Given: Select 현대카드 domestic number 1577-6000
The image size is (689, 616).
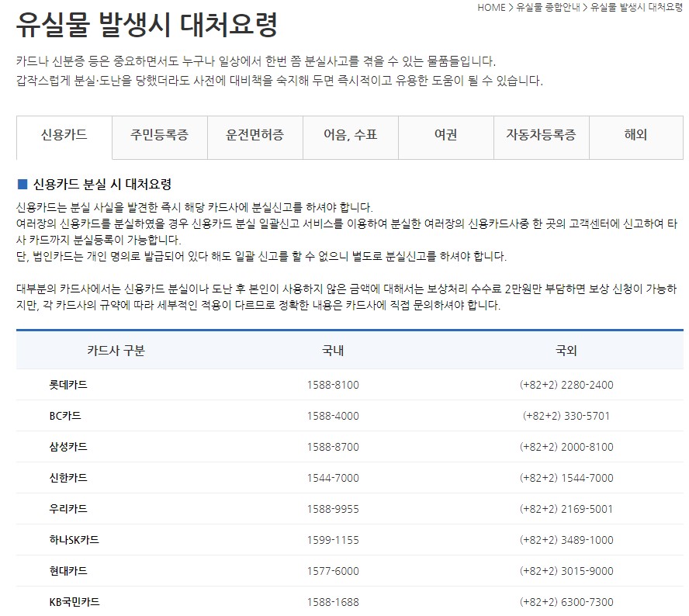Looking at the screenshot, I should click(x=333, y=571).
